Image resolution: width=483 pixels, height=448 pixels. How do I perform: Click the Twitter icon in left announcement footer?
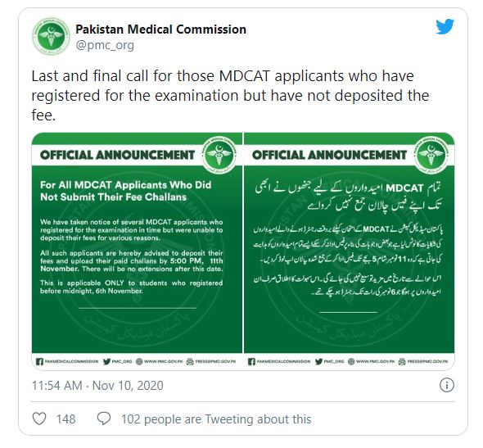click(107, 362)
